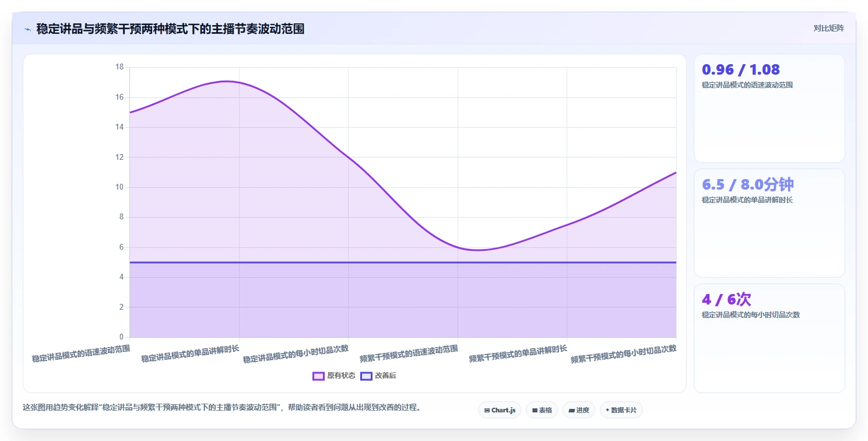Click the description text below the chart
This screenshot has width=868, height=441.
[x=222, y=407]
